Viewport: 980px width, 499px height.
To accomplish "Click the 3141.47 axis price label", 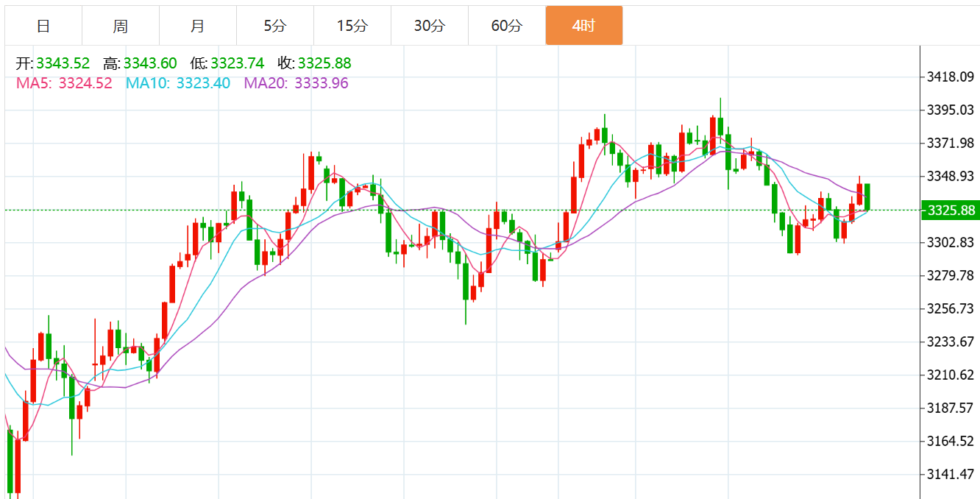I will pyautogui.click(x=951, y=474).
